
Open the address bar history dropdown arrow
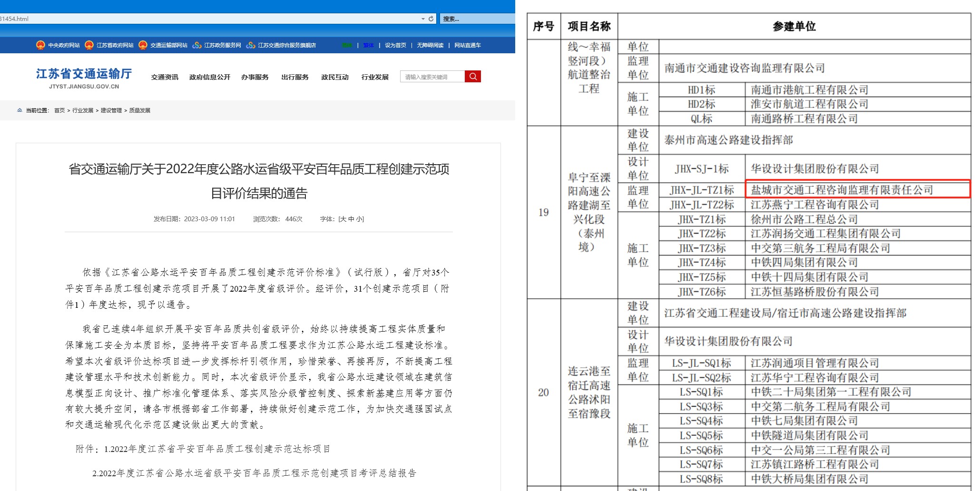pos(423,19)
